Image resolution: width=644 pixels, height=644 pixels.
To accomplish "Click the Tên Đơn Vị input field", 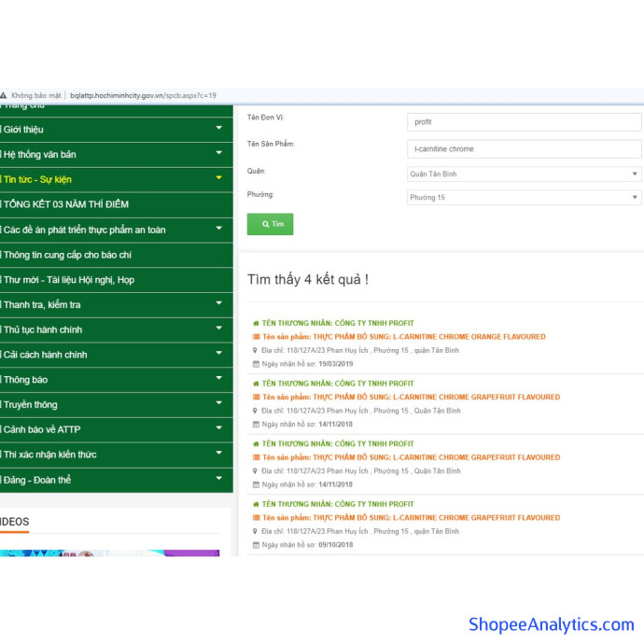I will 524,122.
